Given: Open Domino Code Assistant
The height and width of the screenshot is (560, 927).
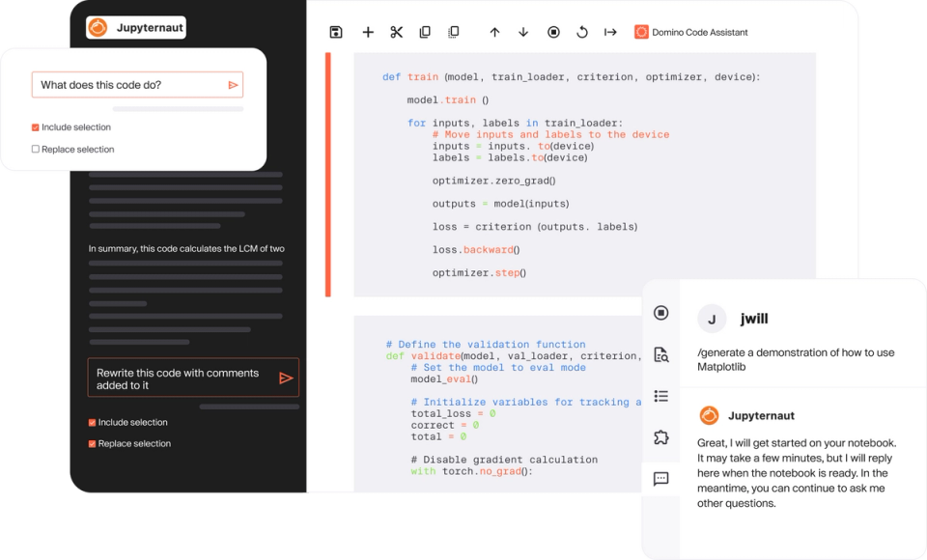Looking at the screenshot, I should click(x=690, y=32).
